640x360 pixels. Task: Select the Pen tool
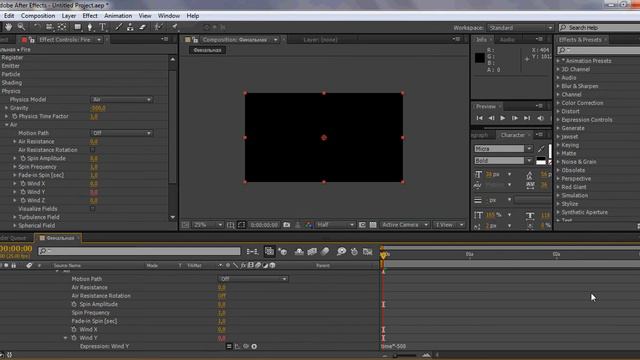[x=90, y=27]
